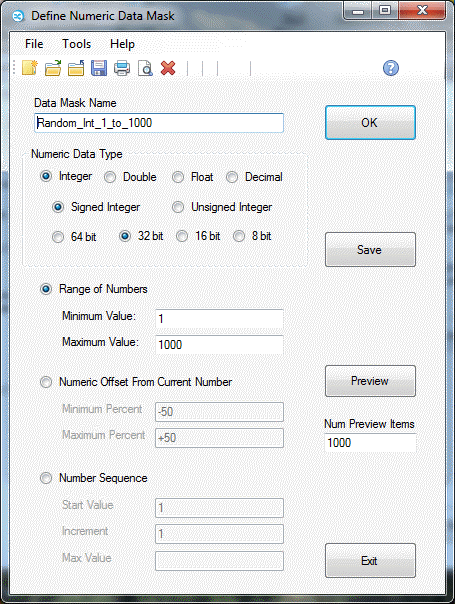Screen dimensions: 455x604
Task: Click the New file toolbar icon
Action: point(30,68)
